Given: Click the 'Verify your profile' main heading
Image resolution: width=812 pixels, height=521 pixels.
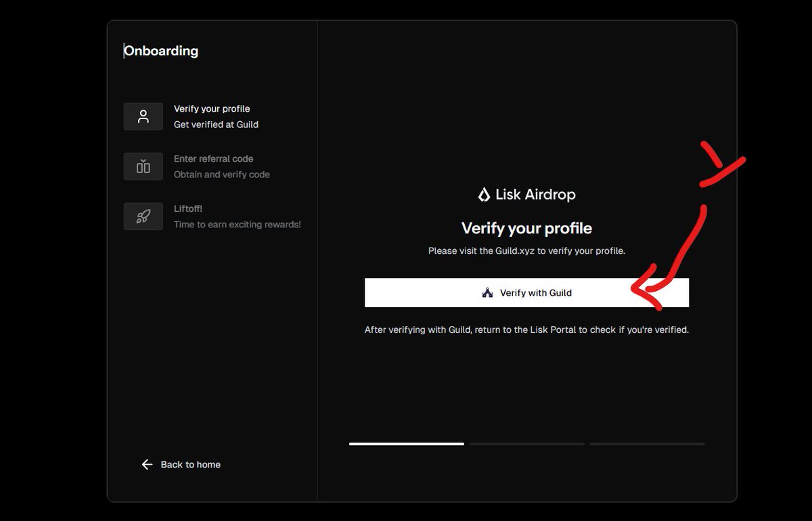Looking at the screenshot, I should coord(526,228).
